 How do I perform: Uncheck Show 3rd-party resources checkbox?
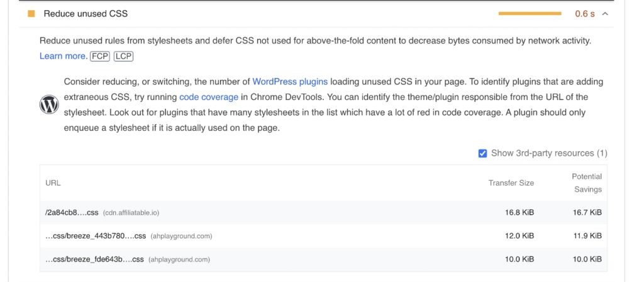482,153
